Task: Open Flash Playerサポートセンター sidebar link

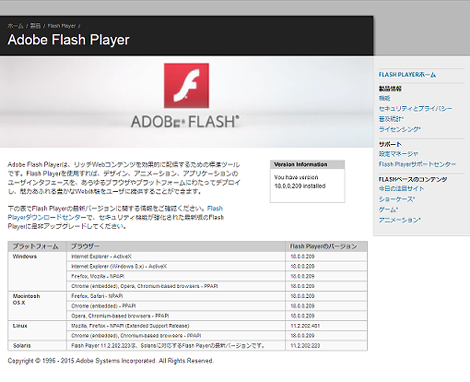Action: point(417,164)
